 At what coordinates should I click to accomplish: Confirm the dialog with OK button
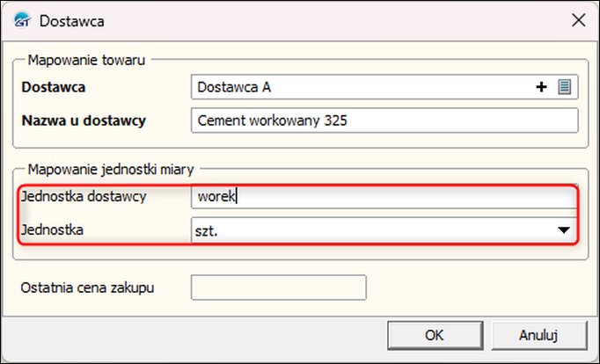[x=434, y=335]
